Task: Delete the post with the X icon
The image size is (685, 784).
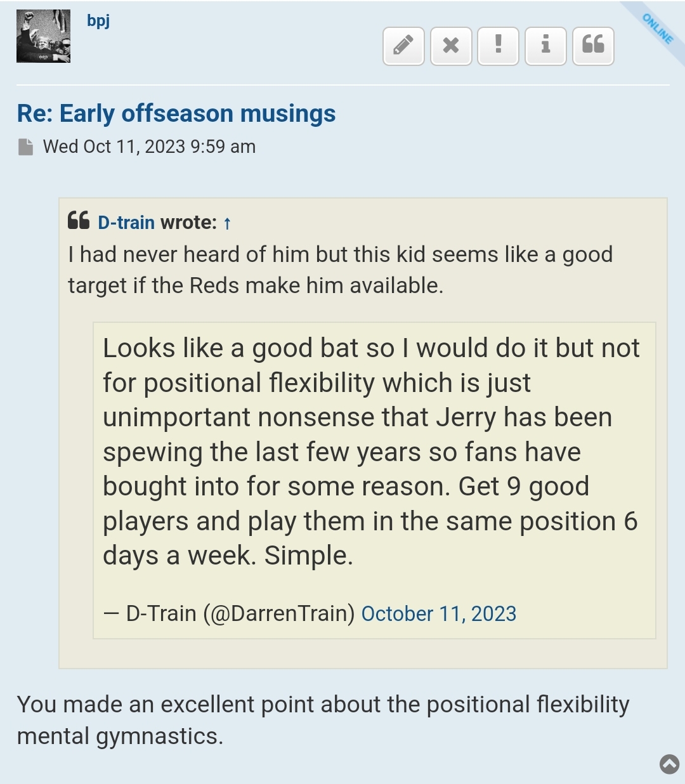Action: click(451, 46)
